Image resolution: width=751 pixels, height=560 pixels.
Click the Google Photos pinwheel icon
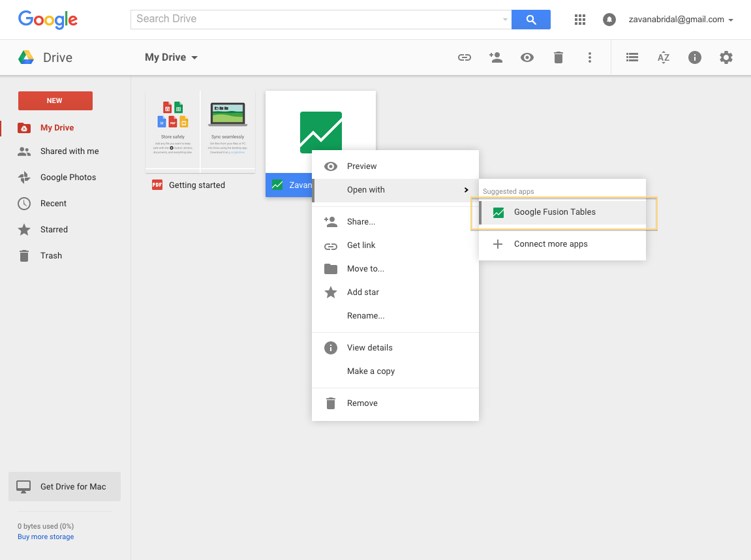[24, 178]
